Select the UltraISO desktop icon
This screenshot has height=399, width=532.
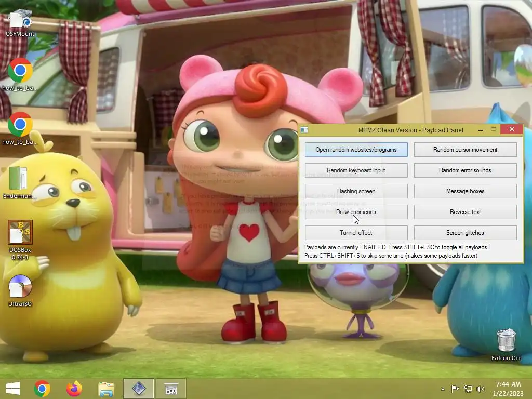(20, 291)
